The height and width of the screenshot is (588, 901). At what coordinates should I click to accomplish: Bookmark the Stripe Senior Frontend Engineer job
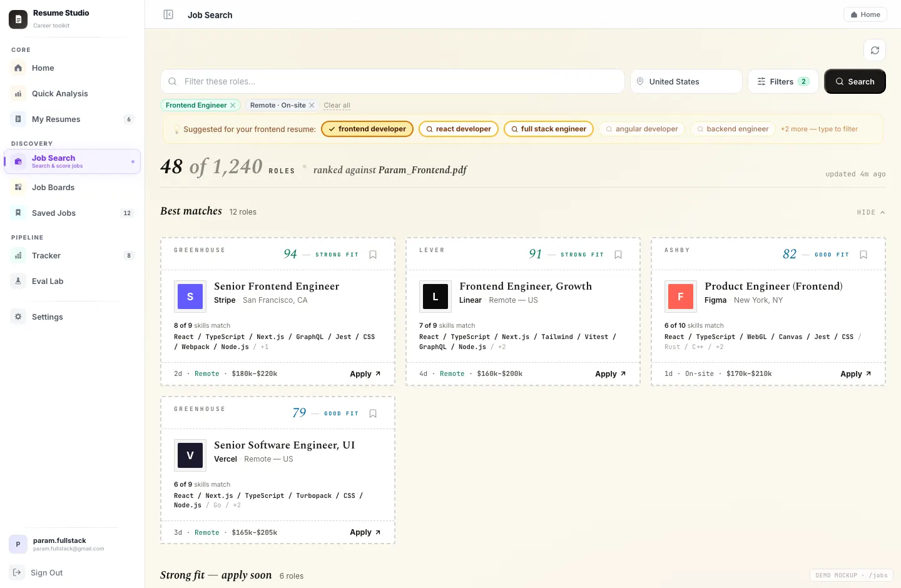[373, 255]
